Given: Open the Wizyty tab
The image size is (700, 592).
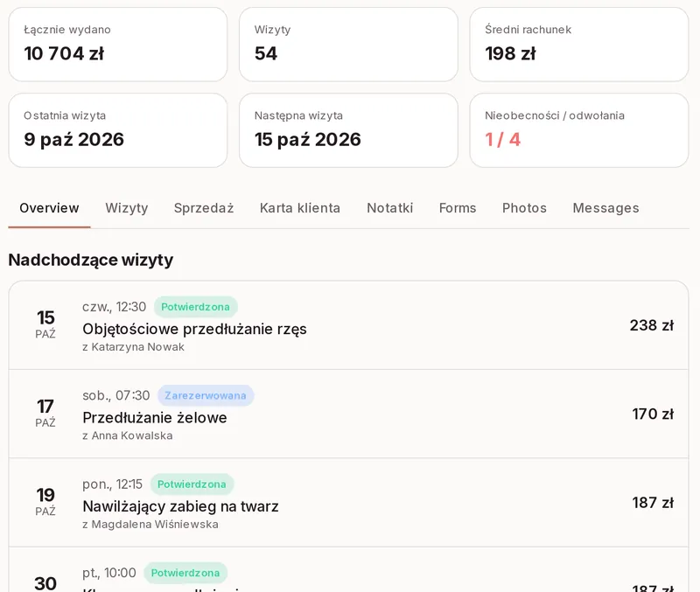Looking at the screenshot, I should tap(127, 208).
